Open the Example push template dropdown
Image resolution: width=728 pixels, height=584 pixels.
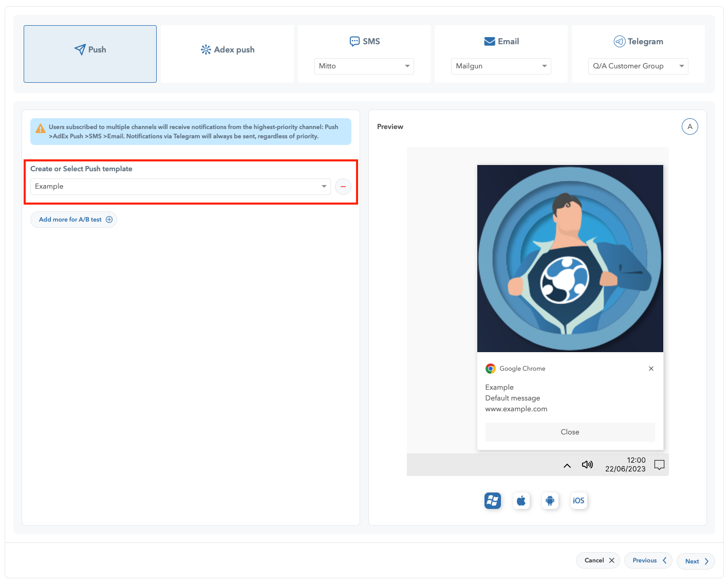[180, 186]
